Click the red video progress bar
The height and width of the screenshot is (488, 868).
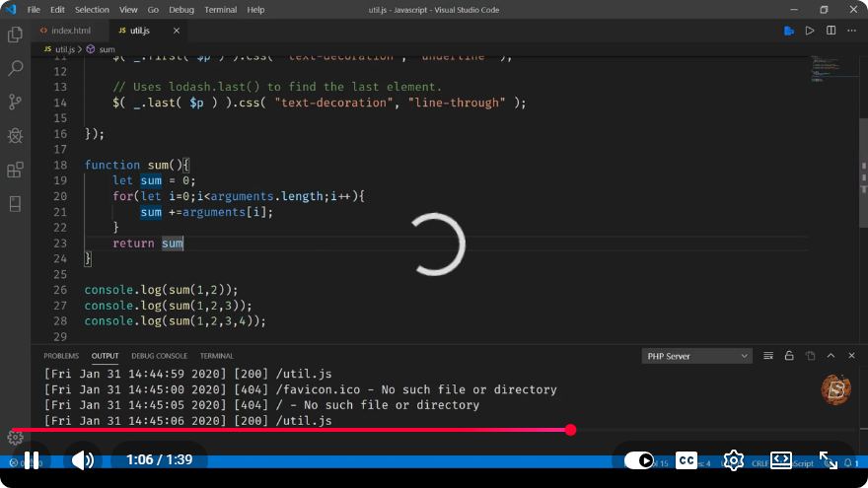pyautogui.click(x=291, y=430)
